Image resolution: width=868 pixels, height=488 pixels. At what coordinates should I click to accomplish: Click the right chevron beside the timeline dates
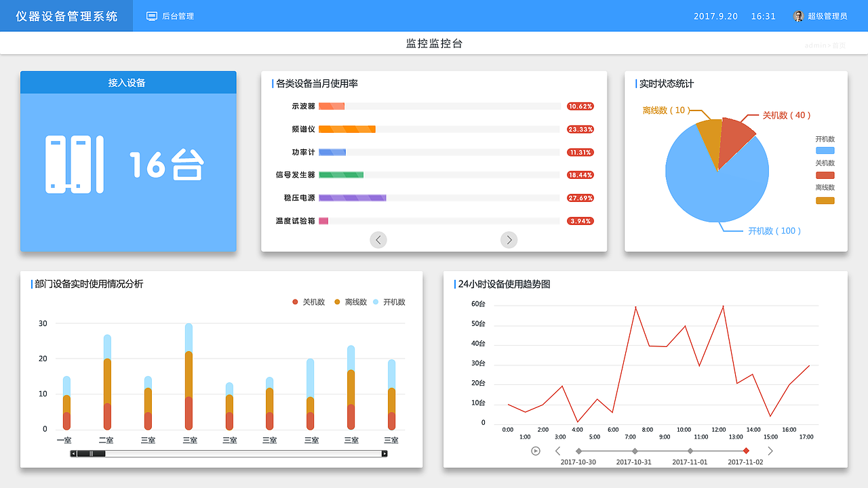tap(770, 450)
